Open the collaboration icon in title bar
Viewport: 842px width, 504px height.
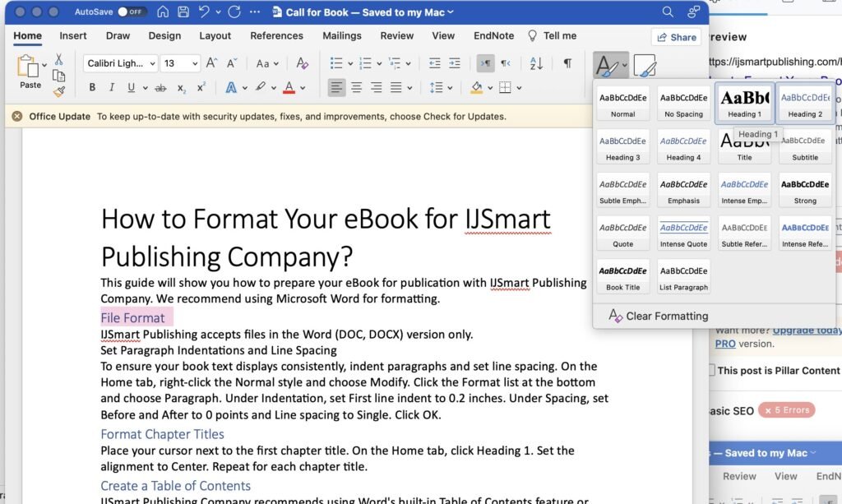[x=694, y=12]
